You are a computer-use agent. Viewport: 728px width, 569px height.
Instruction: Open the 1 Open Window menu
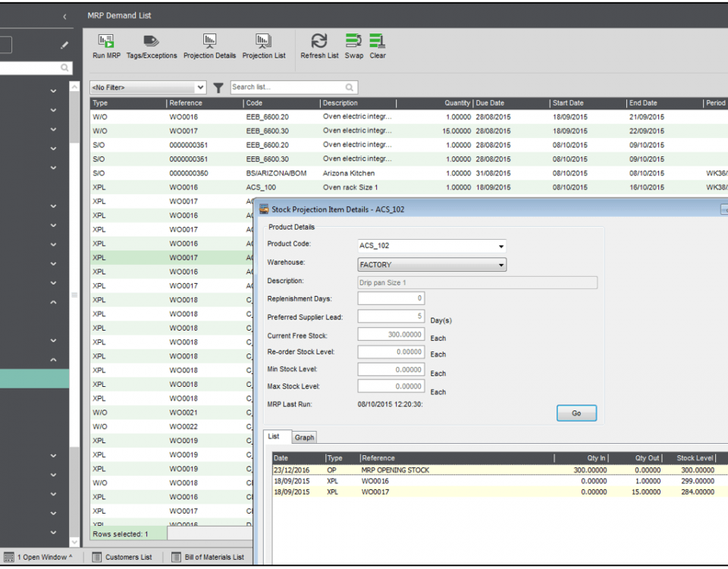pos(39,557)
